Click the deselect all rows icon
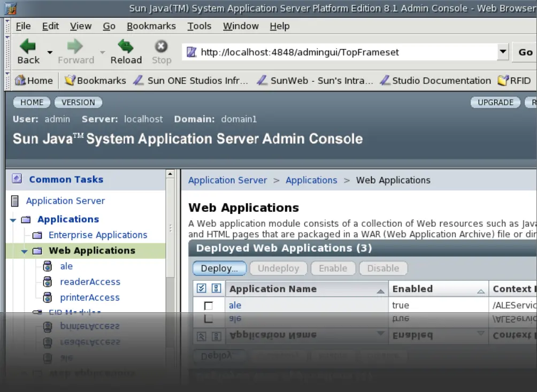Image resolution: width=537 pixels, height=392 pixels. point(216,289)
